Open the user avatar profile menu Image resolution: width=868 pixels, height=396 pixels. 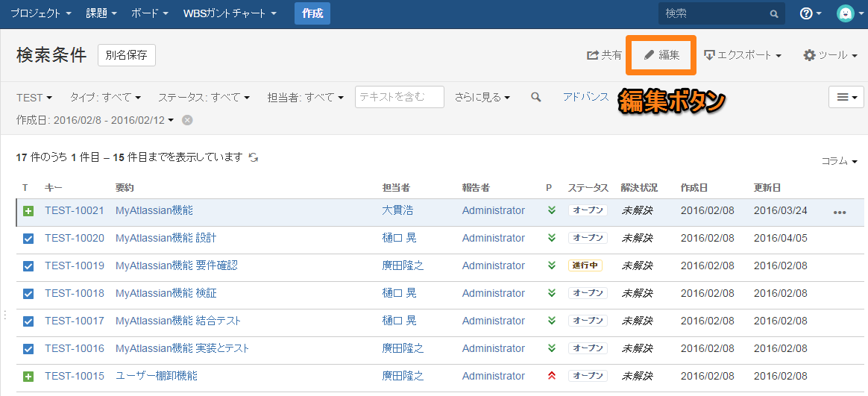(849, 14)
